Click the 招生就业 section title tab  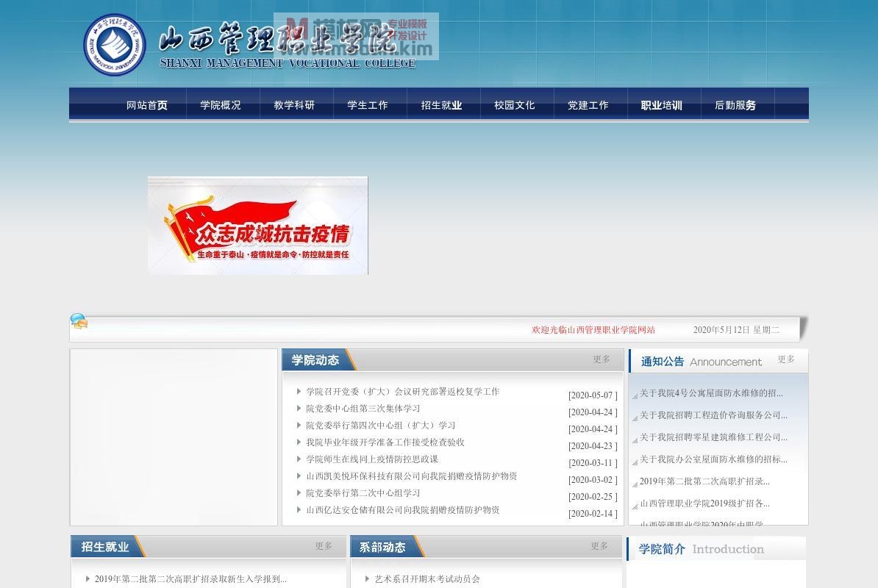[105, 547]
